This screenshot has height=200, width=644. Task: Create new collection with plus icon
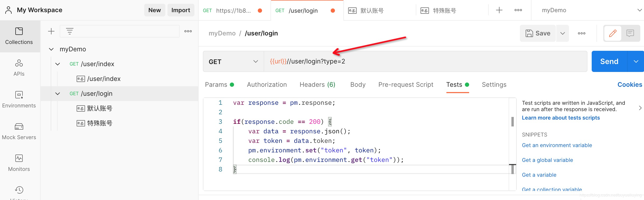51,31
